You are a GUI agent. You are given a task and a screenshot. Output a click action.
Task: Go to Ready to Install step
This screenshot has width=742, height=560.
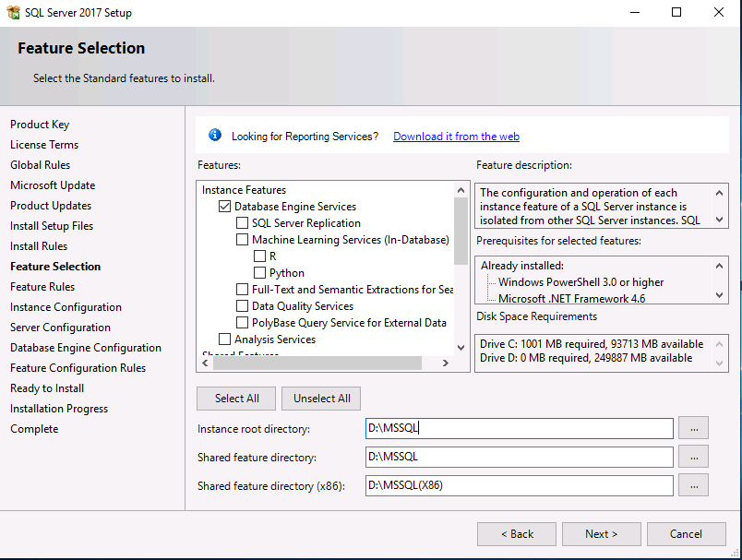coord(47,388)
